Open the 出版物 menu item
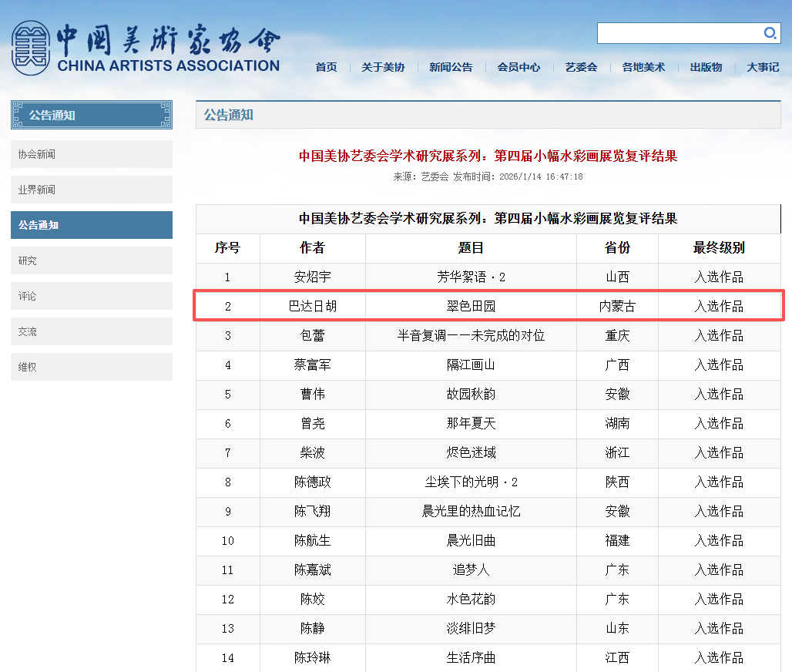 coord(706,67)
